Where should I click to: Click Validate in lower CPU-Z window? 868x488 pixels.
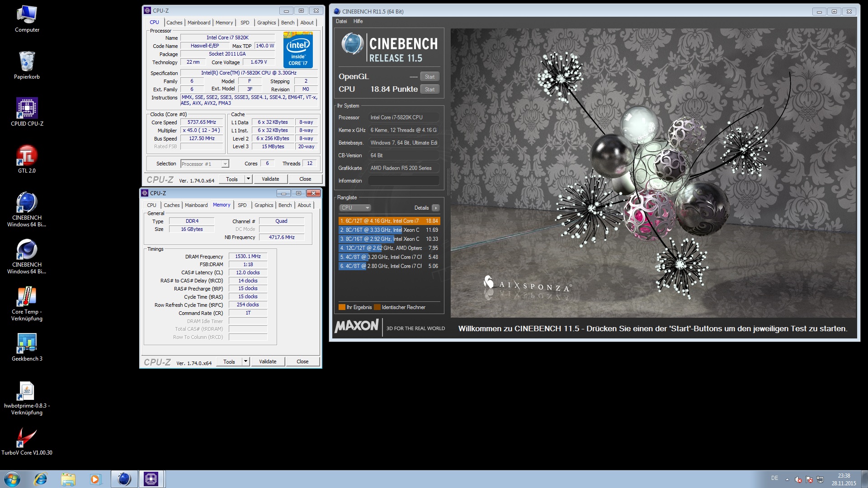(x=268, y=361)
